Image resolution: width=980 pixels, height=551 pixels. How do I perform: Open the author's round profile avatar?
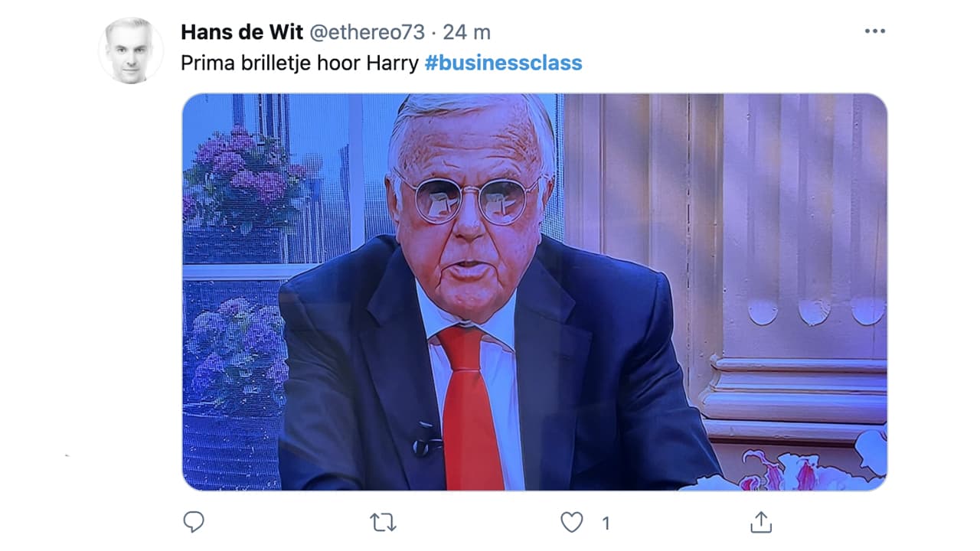130,51
